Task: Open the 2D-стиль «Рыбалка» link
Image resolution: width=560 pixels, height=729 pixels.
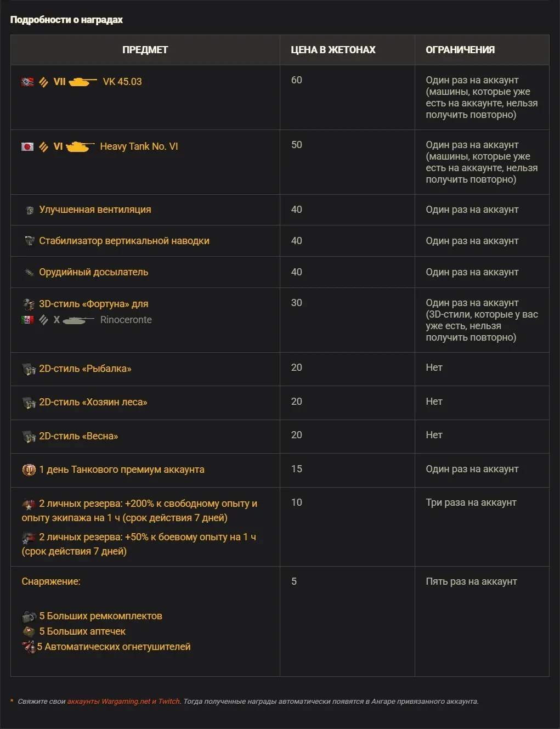Action: click(x=85, y=369)
